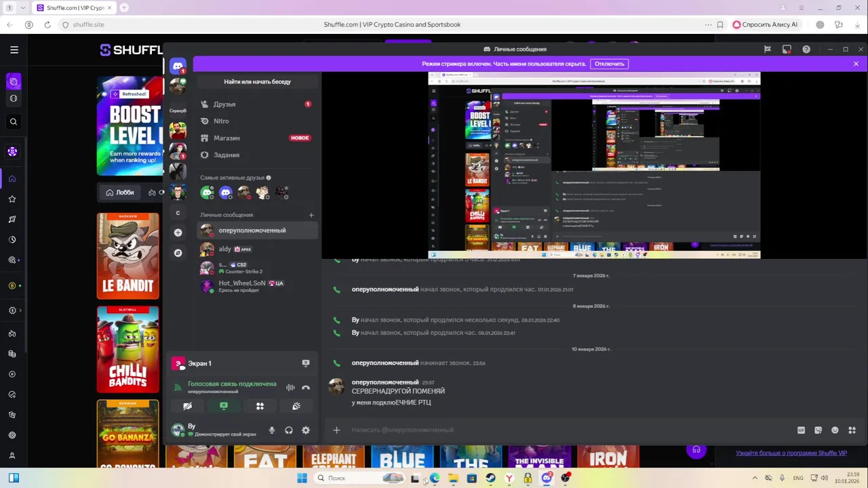This screenshot has height=488, width=868.
Task: Toggle noise suppression waveform icon
Action: pos(290,387)
